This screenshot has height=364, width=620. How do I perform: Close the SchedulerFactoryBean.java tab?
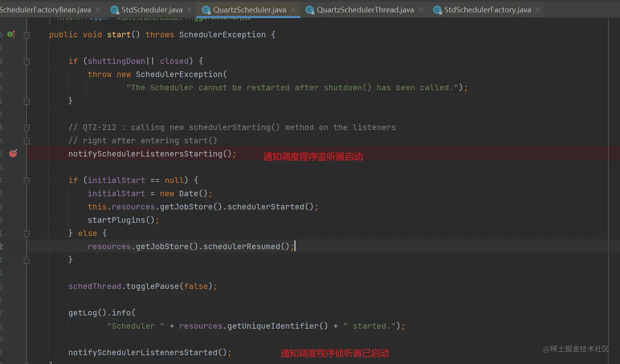98,9
